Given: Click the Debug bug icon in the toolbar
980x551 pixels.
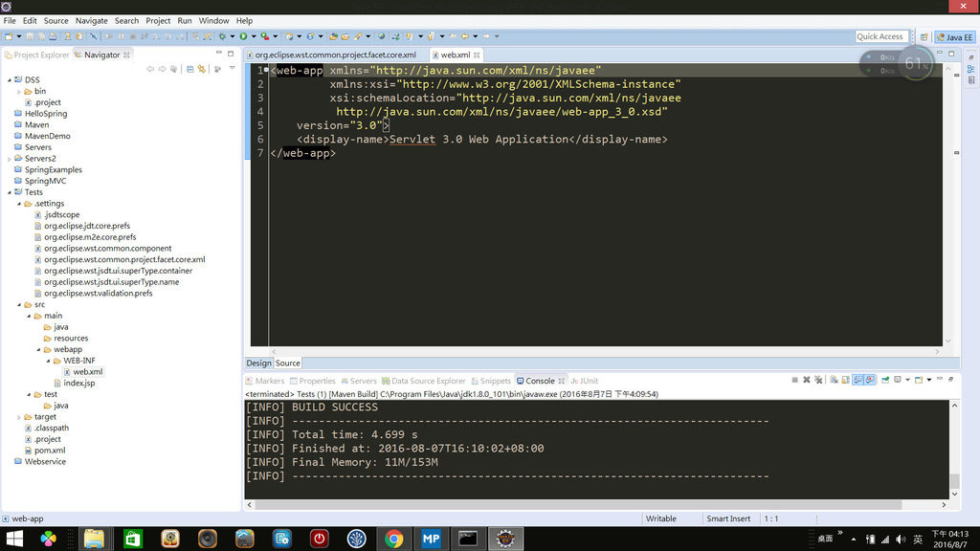Looking at the screenshot, I should click(222, 36).
